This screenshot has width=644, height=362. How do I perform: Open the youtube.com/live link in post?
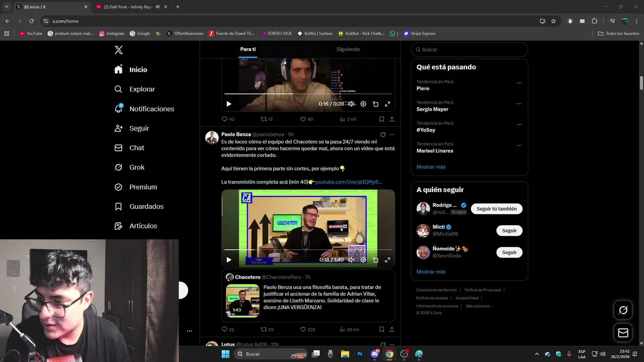click(348, 182)
